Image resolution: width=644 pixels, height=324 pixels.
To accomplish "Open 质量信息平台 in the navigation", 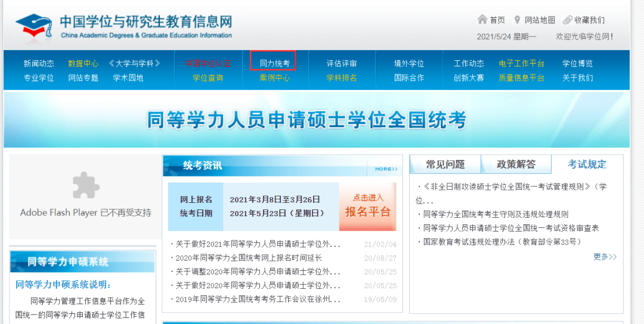I will [522, 78].
